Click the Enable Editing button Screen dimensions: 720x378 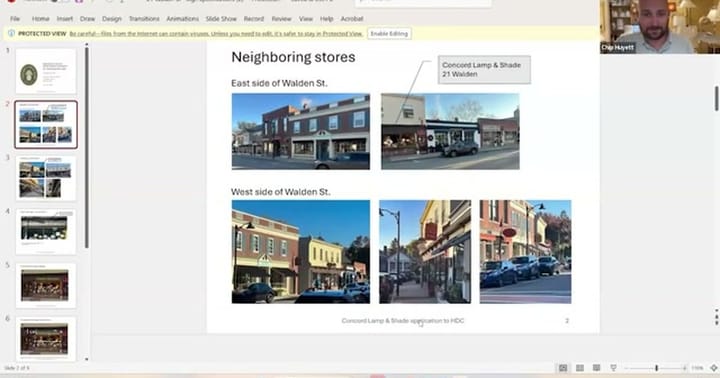coord(389,34)
